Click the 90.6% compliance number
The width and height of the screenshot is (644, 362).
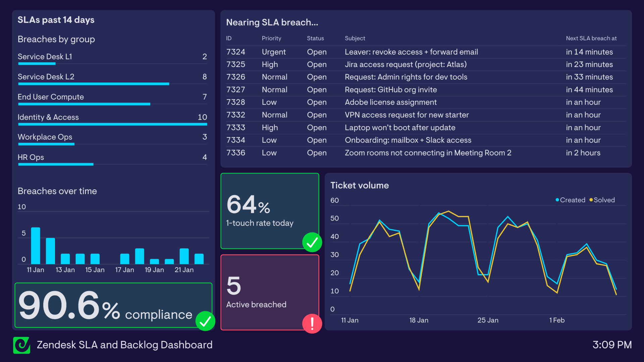[69, 305]
